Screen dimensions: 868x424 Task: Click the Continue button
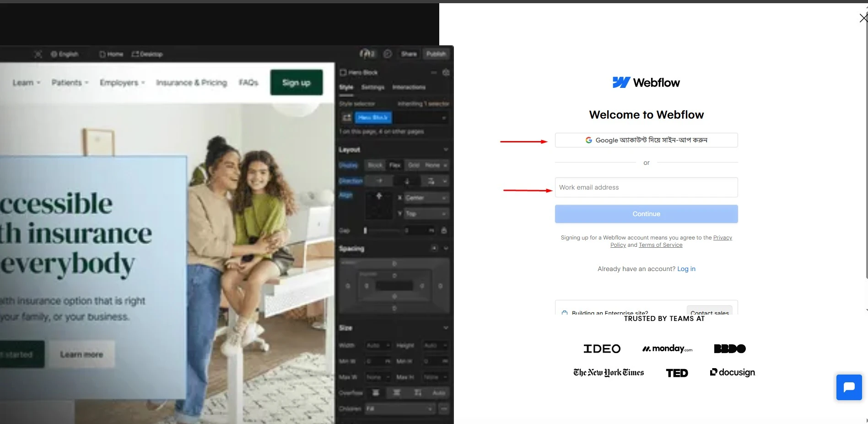click(646, 214)
